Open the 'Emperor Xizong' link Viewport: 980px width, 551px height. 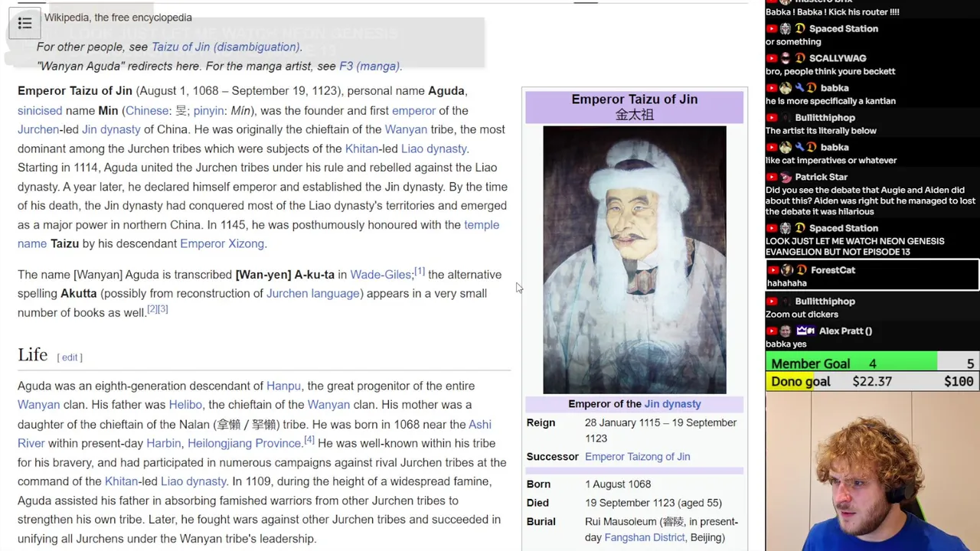coord(222,243)
